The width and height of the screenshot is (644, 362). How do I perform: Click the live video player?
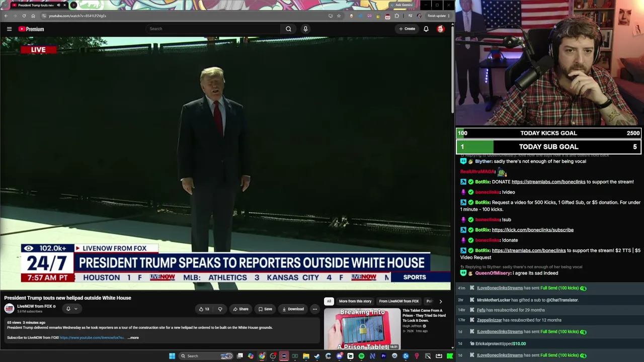point(225,163)
